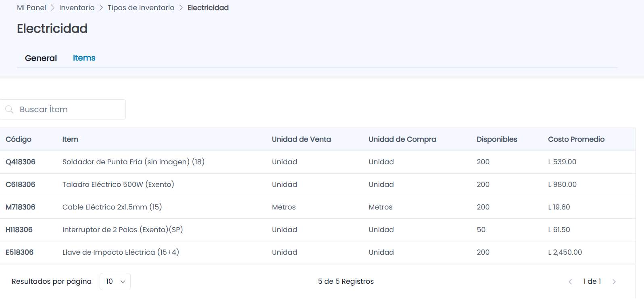This screenshot has height=308, width=644.
Task: Select Llave de Impacto Eléctrica item name
Action: 121,252
